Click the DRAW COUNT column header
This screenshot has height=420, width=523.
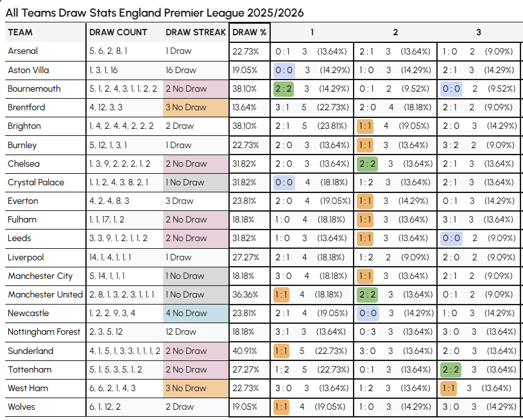click(x=118, y=32)
